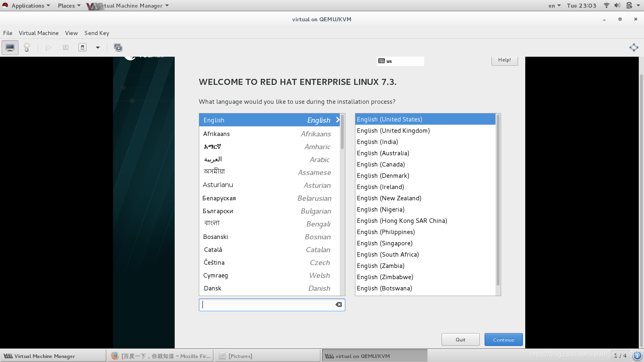Select Bosanski language
The image size is (644, 362).
[x=269, y=237]
